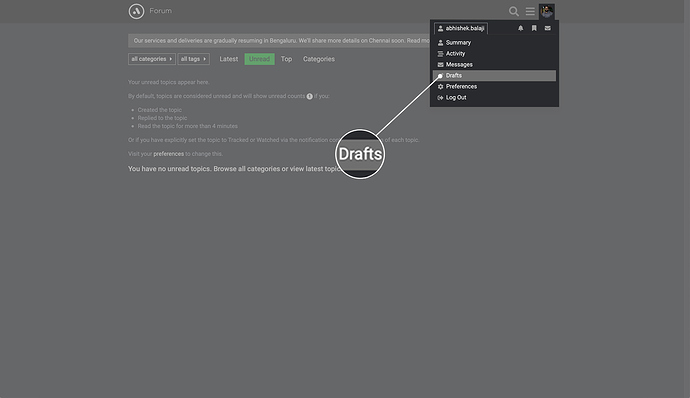The height and width of the screenshot is (398, 690).
Task: Expand the all tags dropdown
Action: pos(194,59)
